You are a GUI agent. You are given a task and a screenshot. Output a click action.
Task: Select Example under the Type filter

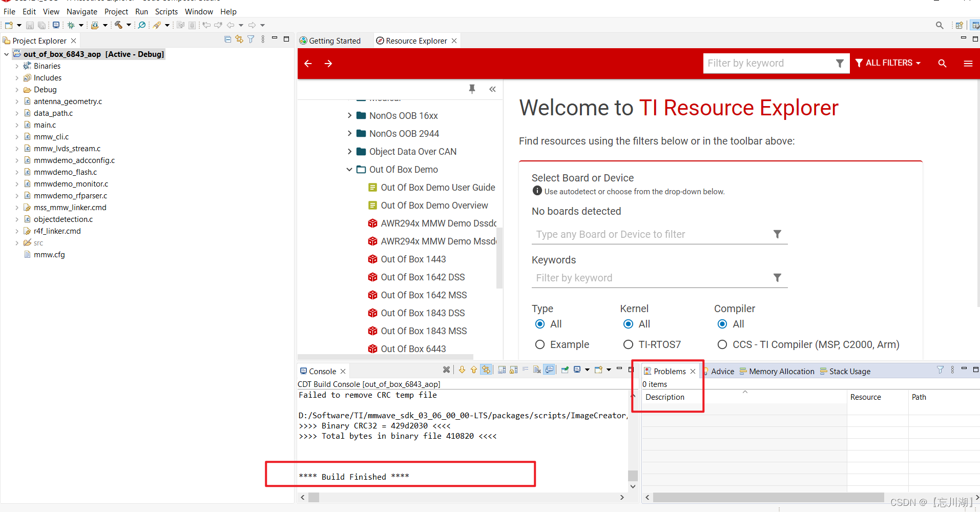[540, 344]
